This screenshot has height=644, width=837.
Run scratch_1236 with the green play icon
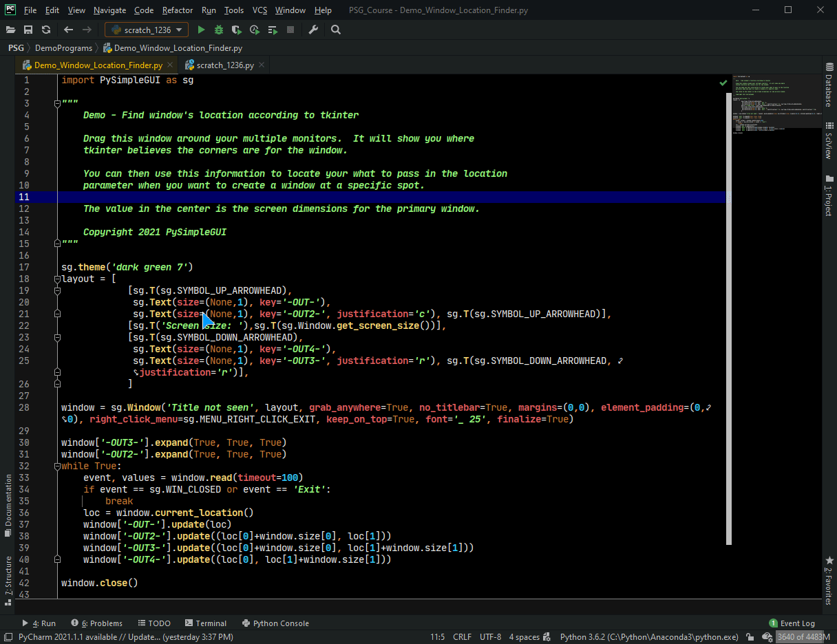pyautogui.click(x=201, y=30)
